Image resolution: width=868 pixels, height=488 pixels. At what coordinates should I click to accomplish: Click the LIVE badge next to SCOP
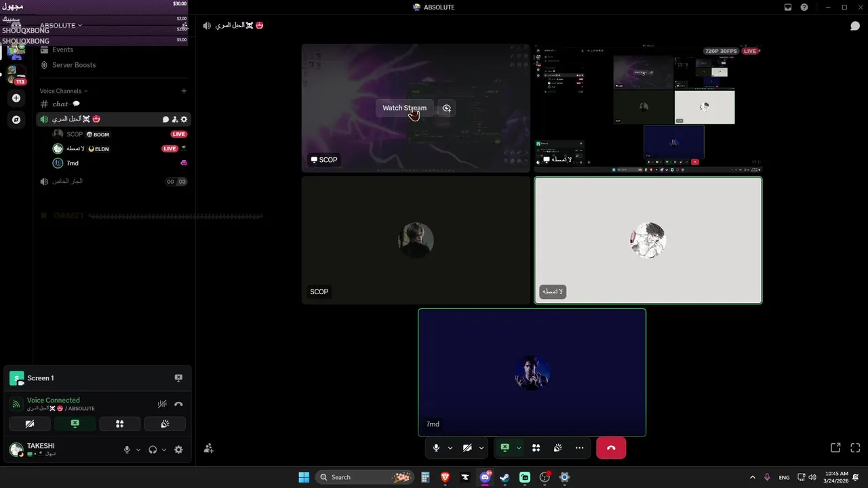[178, 134]
